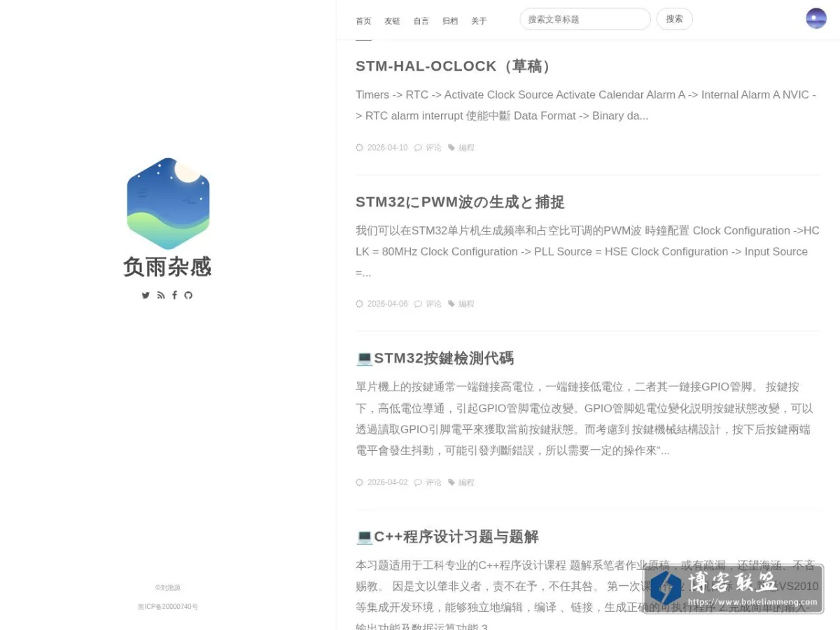The height and width of the screenshot is (630, 840).
Task: Open 编程 tag on STM32按鍵檢測代碼 post
Action: tap(466, 482)
